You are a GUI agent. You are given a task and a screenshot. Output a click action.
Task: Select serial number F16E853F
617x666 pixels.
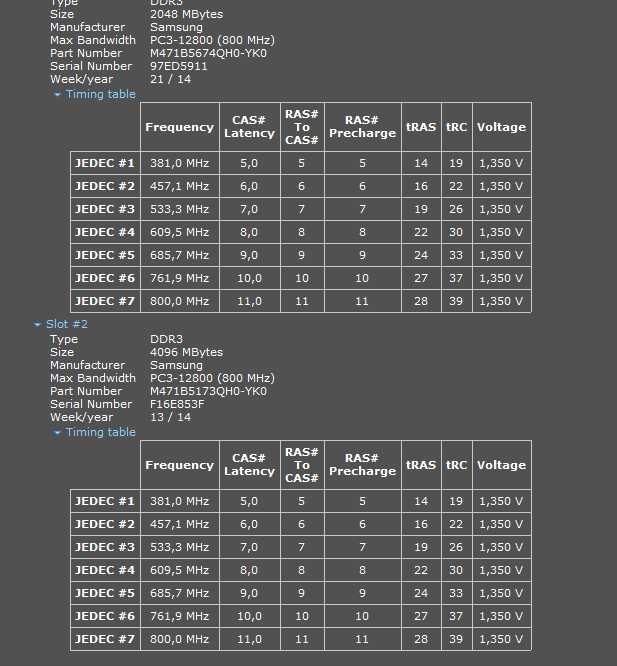(x=177, y=404)
